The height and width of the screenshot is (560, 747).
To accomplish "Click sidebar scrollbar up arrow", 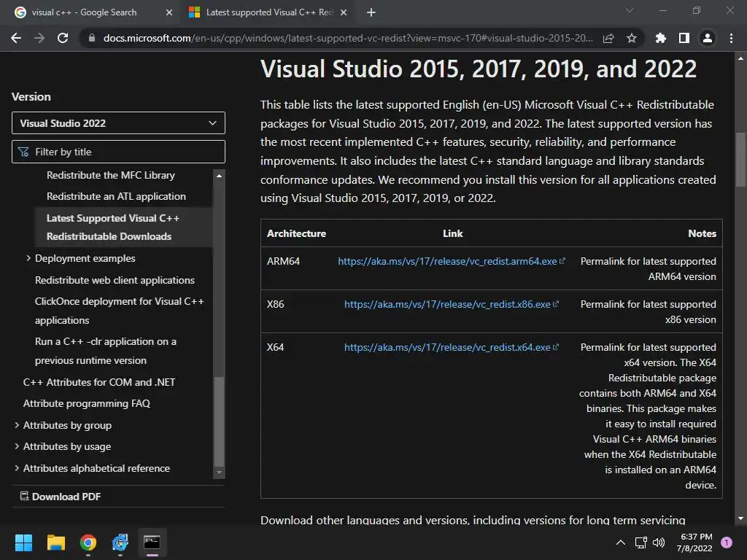I will [x=219, y=175].
